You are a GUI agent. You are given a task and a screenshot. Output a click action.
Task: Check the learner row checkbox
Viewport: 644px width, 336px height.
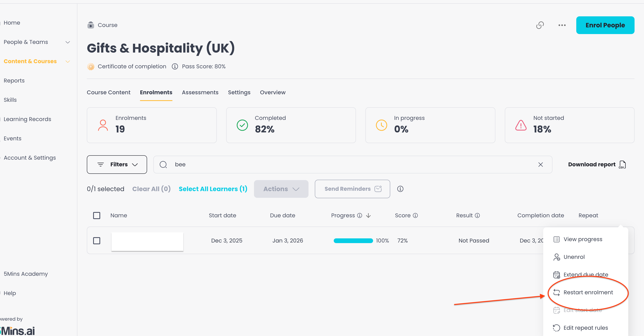click(x=96, y=241)
